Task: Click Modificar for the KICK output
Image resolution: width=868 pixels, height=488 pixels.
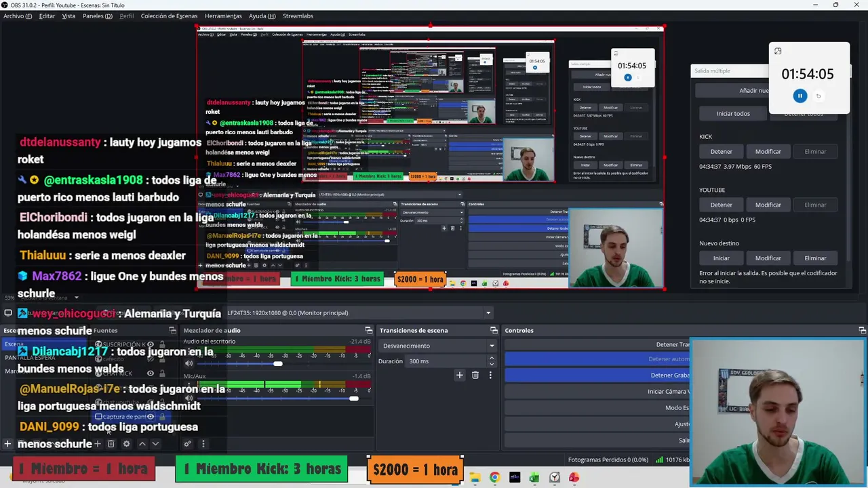Action: pyautogui.click(x=768, y=152)
